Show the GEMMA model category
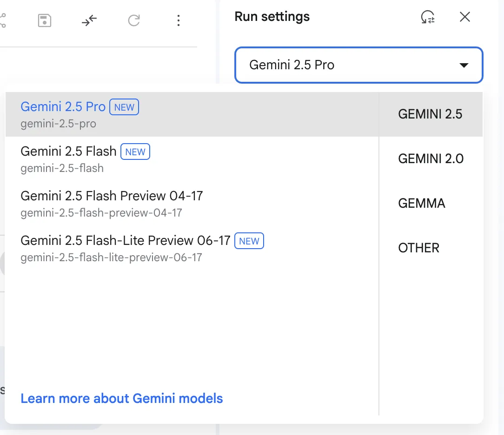This screenshot has width=504, height=435. point(422,204)
